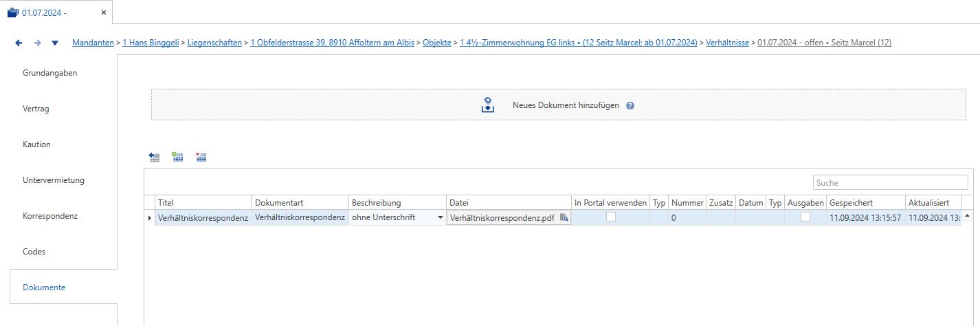Image resolution: width=980 pixels, height=326 pixels.
Task: Click the navigate back arrow
Action: [19, 43]
